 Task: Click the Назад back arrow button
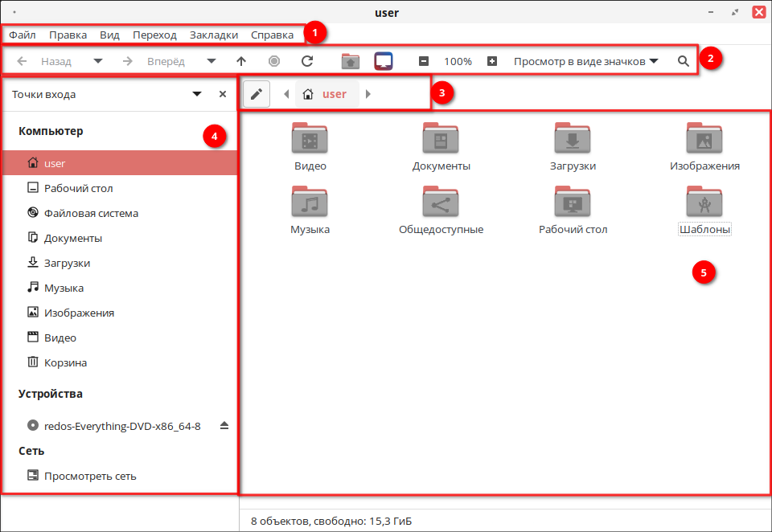43,62
